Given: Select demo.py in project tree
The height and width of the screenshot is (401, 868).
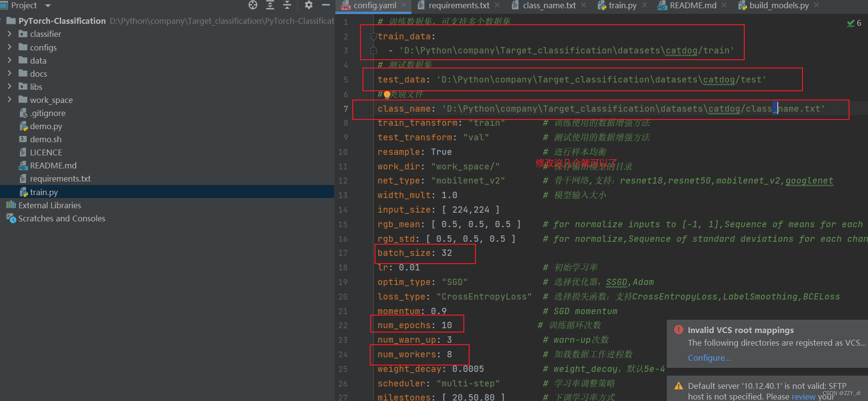Looking at the screenshot, I should [46, 126].
